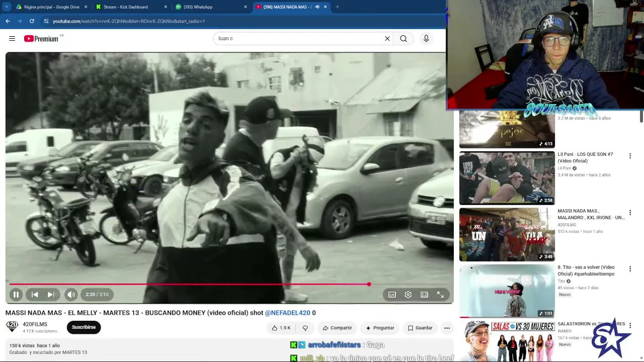
Task: Open options menu for Tito video
Action: [x=630, y=269]
